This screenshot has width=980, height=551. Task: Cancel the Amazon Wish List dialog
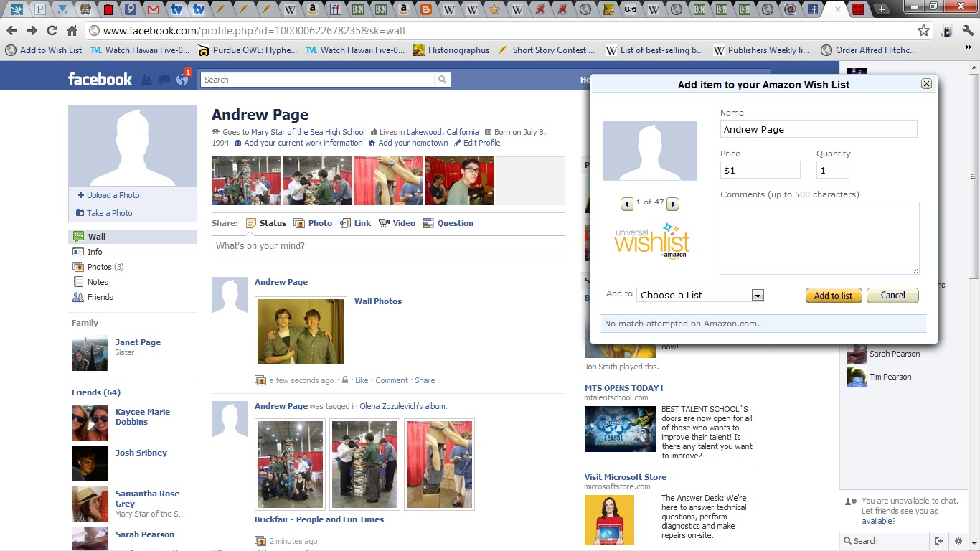coord(892,296)
